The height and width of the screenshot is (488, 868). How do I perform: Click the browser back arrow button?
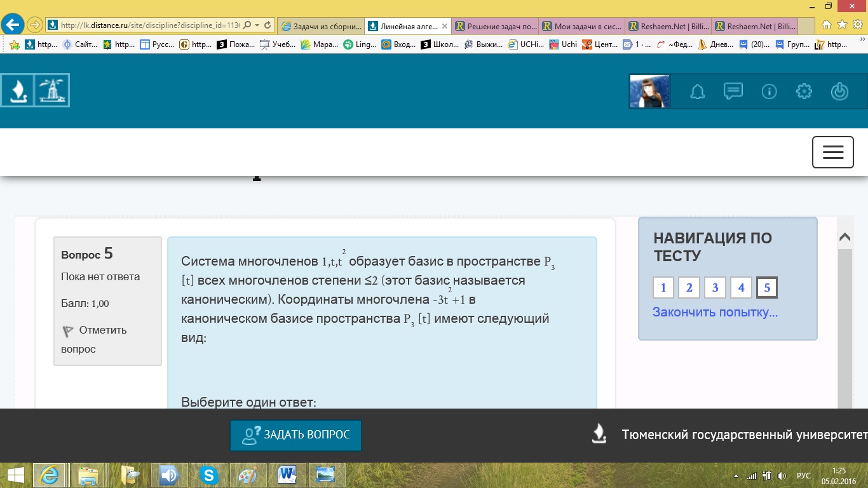click(x=13, y=25)
